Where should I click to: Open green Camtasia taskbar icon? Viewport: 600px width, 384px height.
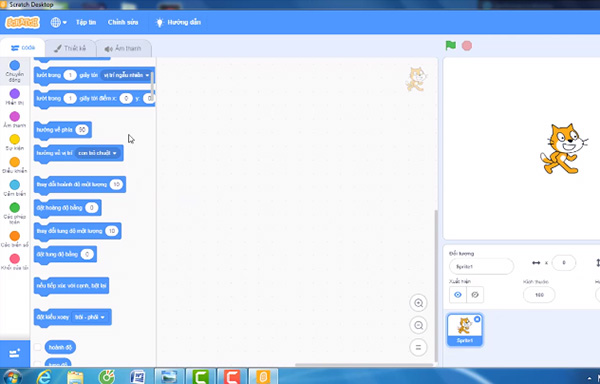tap(201, 376)
